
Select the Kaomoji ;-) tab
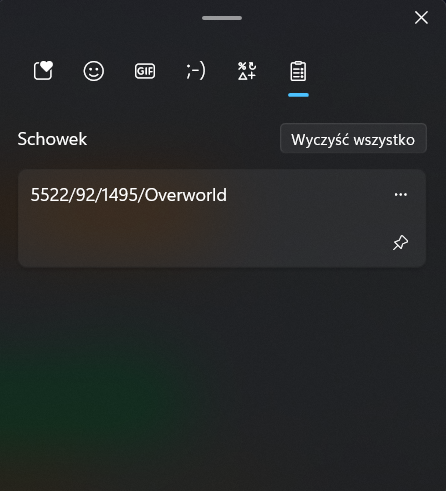click(x=196, y=71)
